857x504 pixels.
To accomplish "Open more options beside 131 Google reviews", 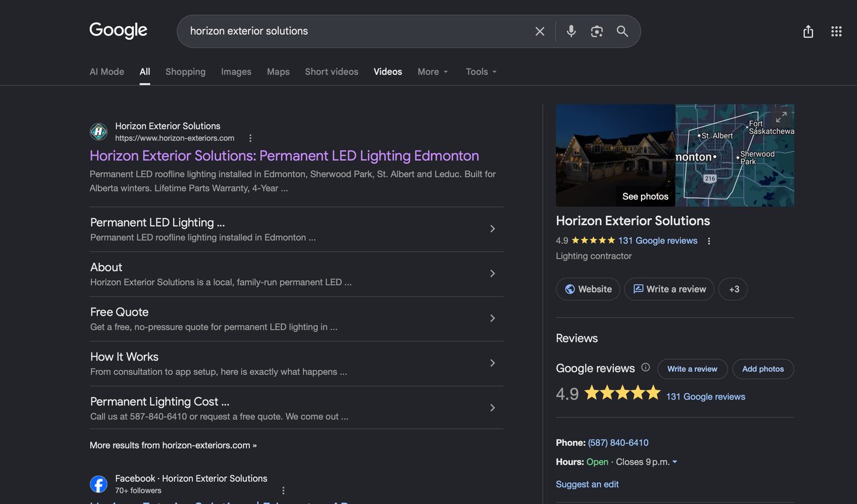I will [x=709, y=241].
